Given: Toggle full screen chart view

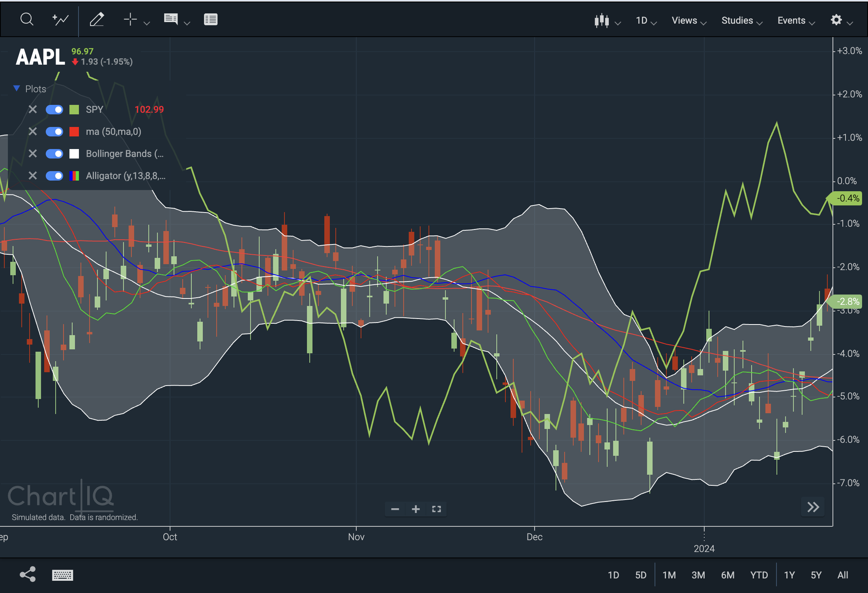Looking at the screenshot, I should 436,509.
